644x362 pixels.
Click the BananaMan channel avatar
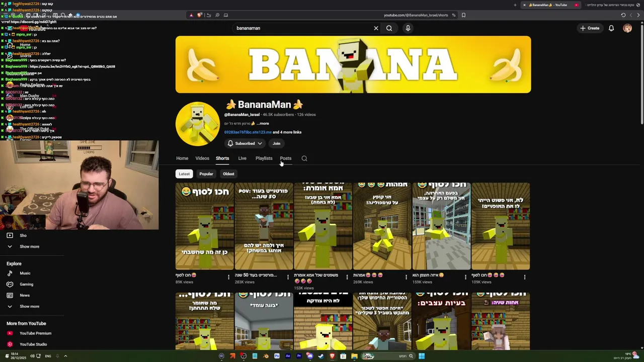tap(197, 124)
